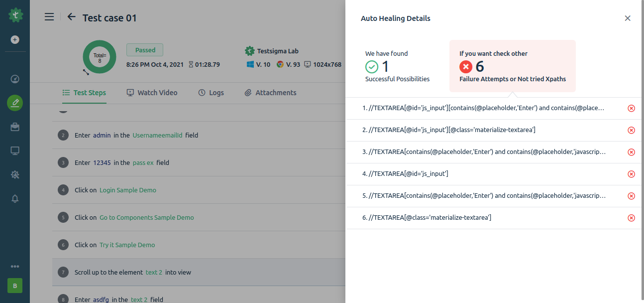Screen dimensions: 644x303
Task: Go back using the left arrow
Action: pyautogui.click(x=72, y=17)
